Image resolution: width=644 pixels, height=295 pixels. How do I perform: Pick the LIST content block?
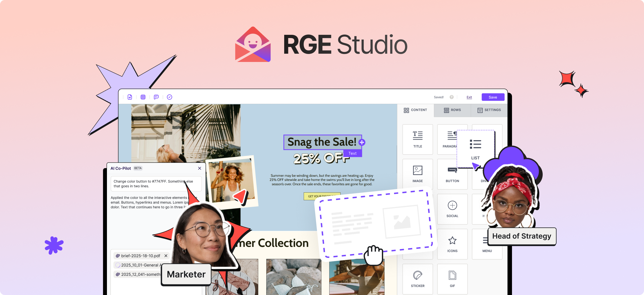(x=476, y=149)
